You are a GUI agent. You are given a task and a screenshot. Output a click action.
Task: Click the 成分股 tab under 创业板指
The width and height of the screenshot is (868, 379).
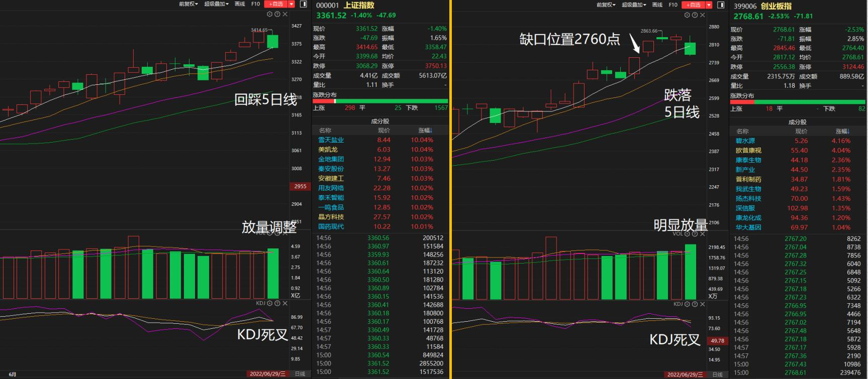tap(798, 121)
